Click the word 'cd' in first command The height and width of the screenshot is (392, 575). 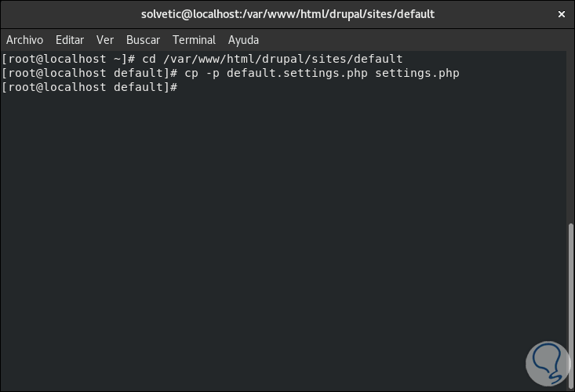coord(149,59)
